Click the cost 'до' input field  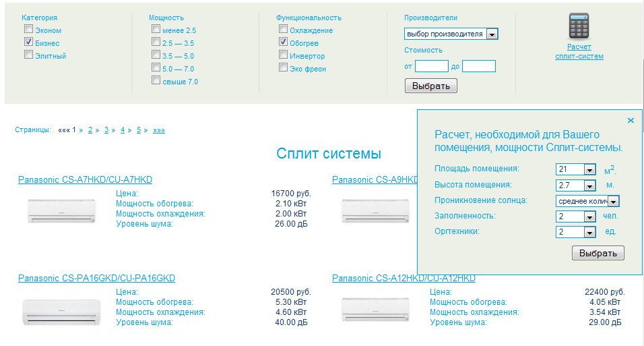479,66
